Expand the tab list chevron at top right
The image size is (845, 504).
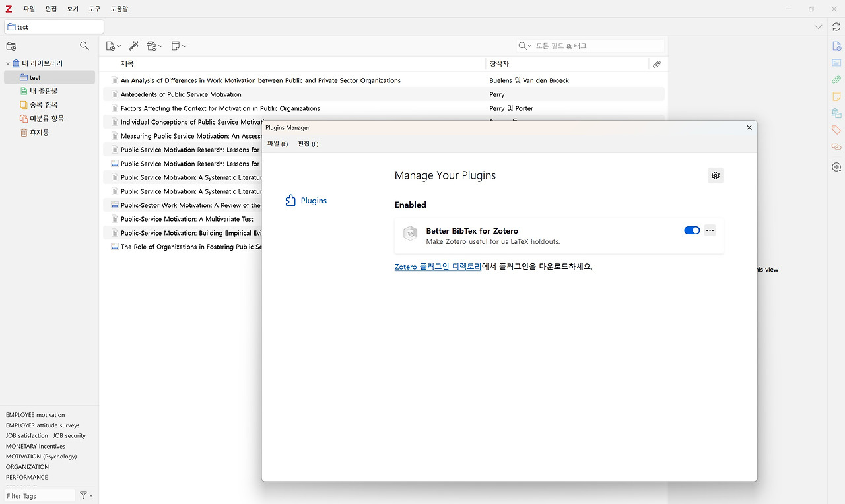click(819, 27)
